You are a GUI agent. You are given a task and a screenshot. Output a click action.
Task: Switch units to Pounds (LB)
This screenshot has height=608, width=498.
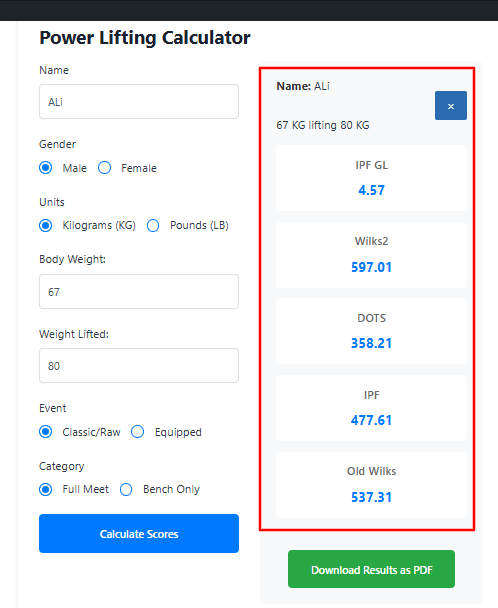click(x=153, y=225)
